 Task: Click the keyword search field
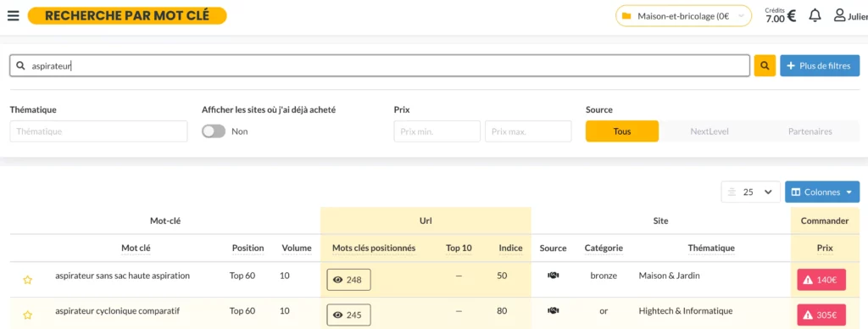[x=380, y=65]
